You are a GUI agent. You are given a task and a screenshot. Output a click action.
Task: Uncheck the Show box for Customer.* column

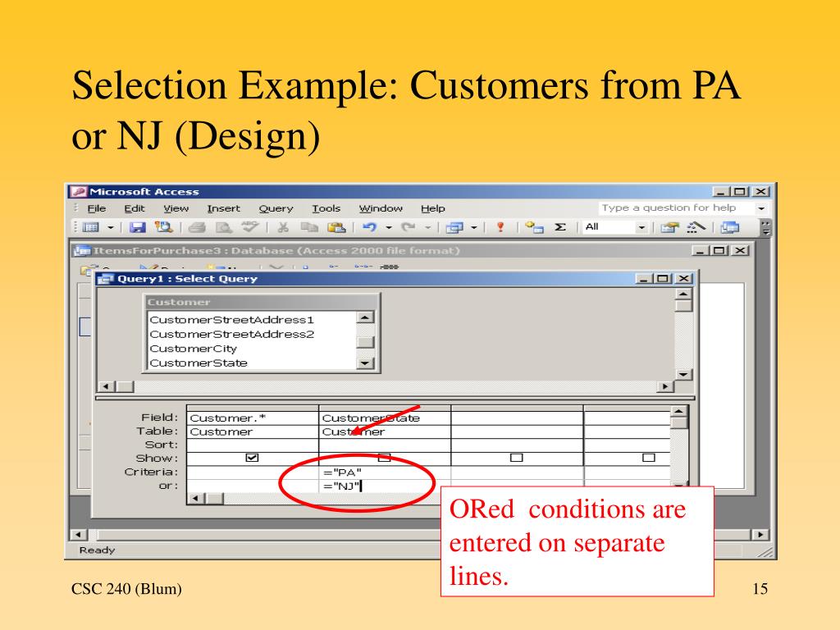(x=252, y=458)
